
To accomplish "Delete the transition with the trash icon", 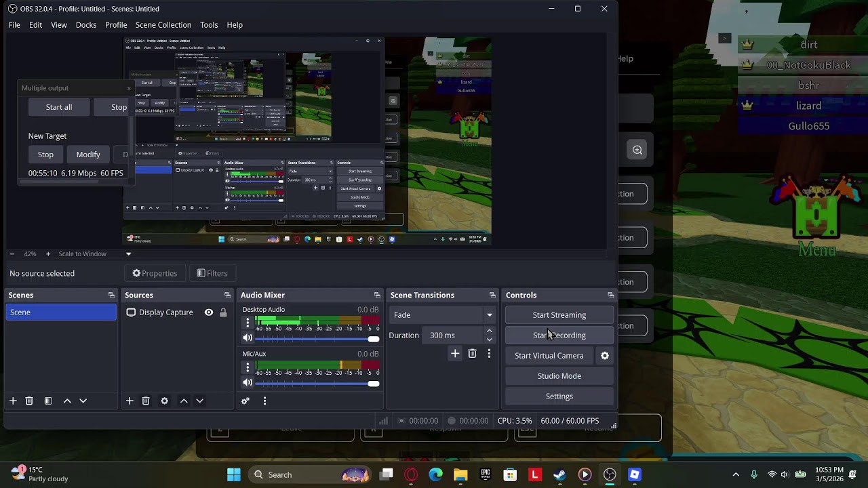I will 472,353.
